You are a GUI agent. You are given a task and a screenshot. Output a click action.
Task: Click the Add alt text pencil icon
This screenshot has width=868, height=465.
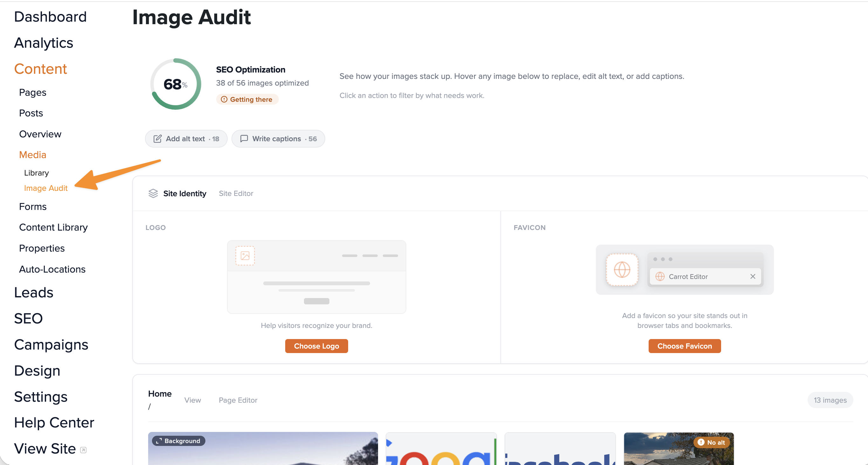tap(157, 139)
